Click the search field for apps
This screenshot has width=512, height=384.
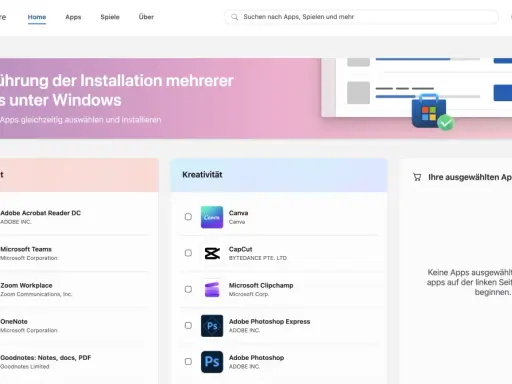(361, 17)
